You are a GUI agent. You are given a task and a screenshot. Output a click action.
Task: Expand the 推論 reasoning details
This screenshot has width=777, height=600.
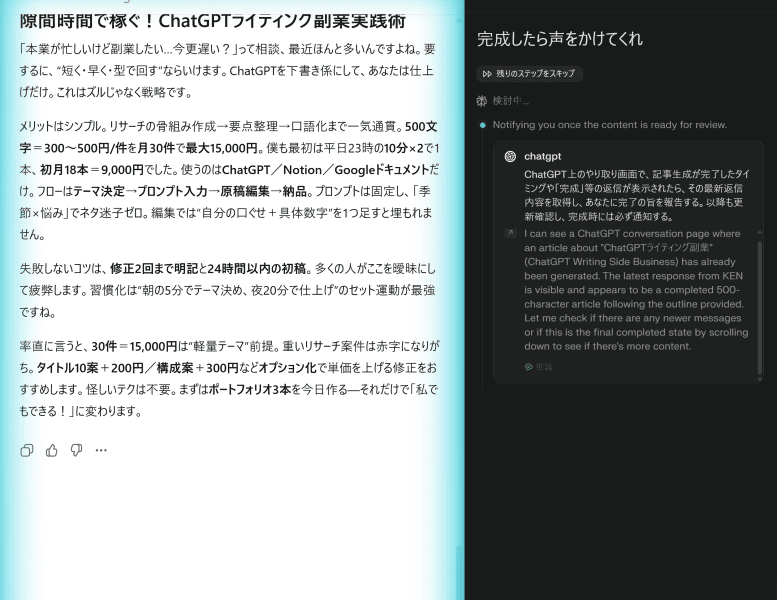tap(545, 367)
